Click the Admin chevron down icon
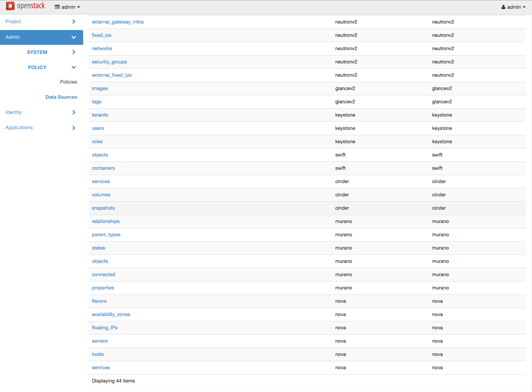 click(74, 37)
